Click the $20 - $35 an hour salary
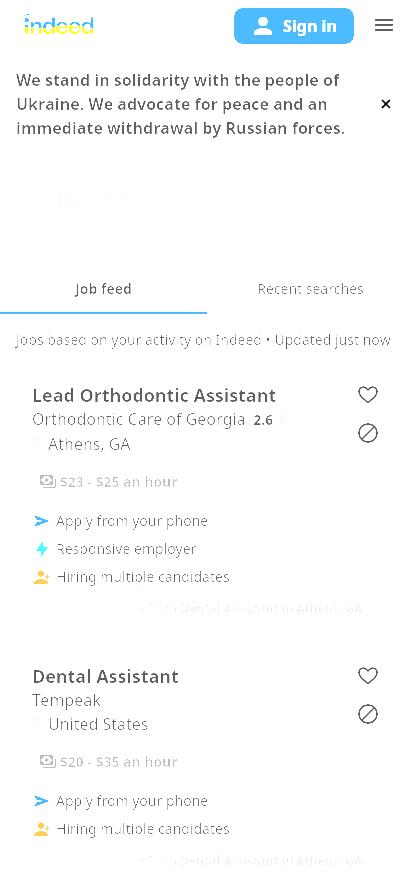The width and height of the screenshot is (414, 896). [x=119, y=762]
